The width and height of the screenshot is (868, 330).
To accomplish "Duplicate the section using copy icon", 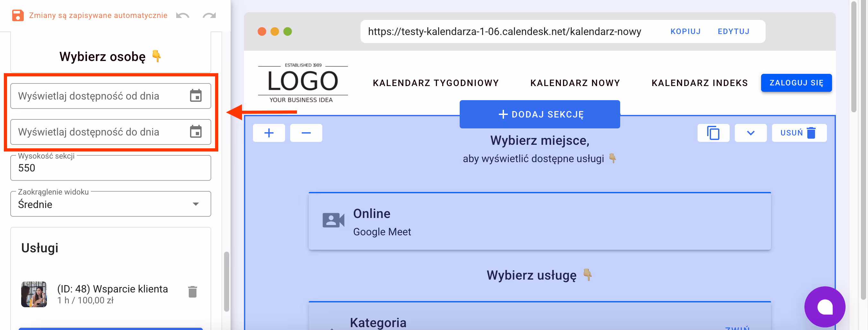I will click(713, 133).
